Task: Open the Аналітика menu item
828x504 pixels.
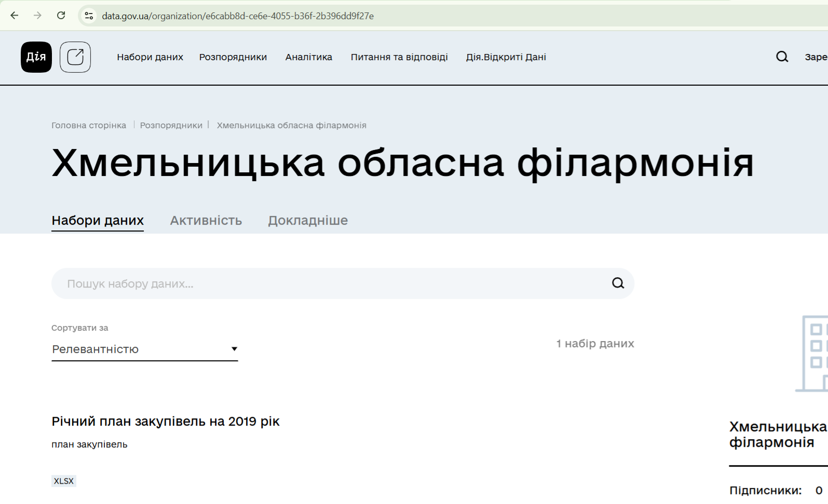Action: (309, 57)
